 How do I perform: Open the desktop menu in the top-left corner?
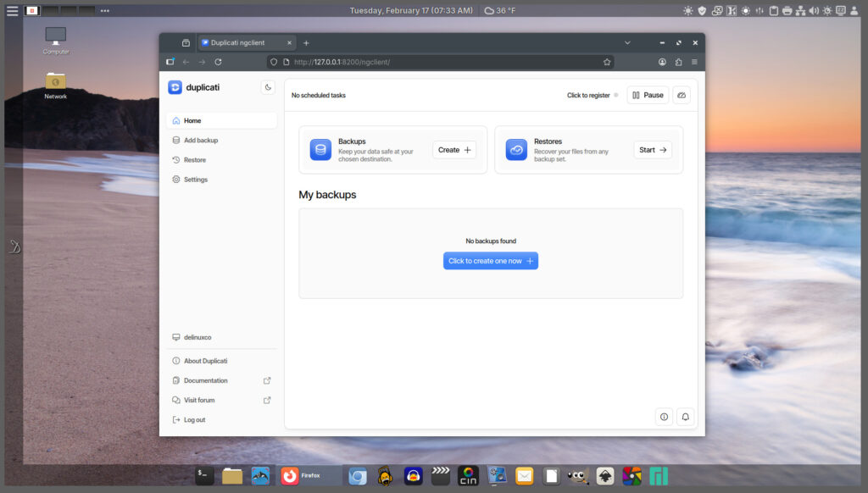tap(12, 11)
